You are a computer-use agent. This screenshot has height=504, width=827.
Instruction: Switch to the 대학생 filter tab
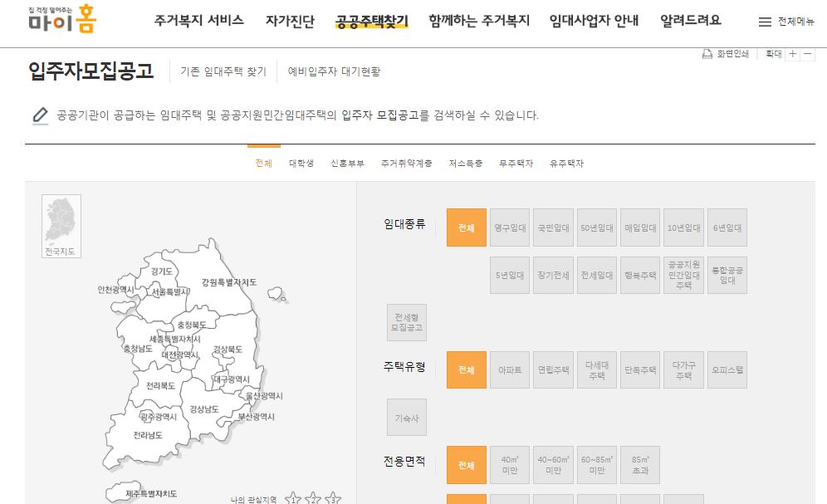click(x=301, y=164)
